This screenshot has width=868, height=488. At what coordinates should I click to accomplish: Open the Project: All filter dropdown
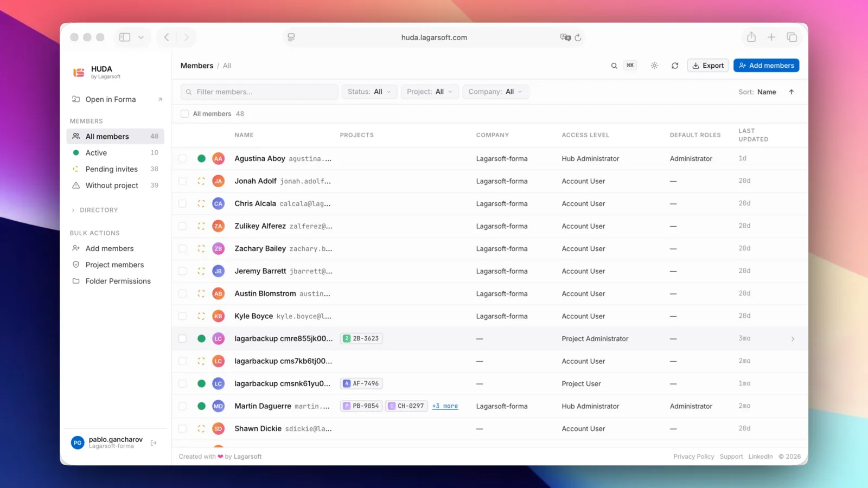click(x=430, y=92)
